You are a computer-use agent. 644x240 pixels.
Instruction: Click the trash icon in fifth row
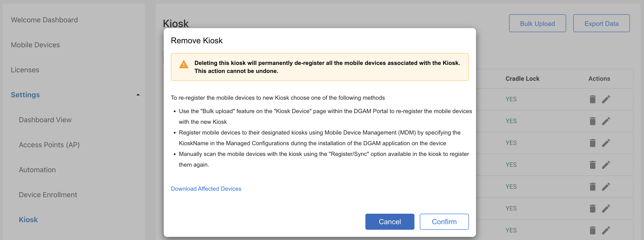pyautogui.click(x=592, y=187)
